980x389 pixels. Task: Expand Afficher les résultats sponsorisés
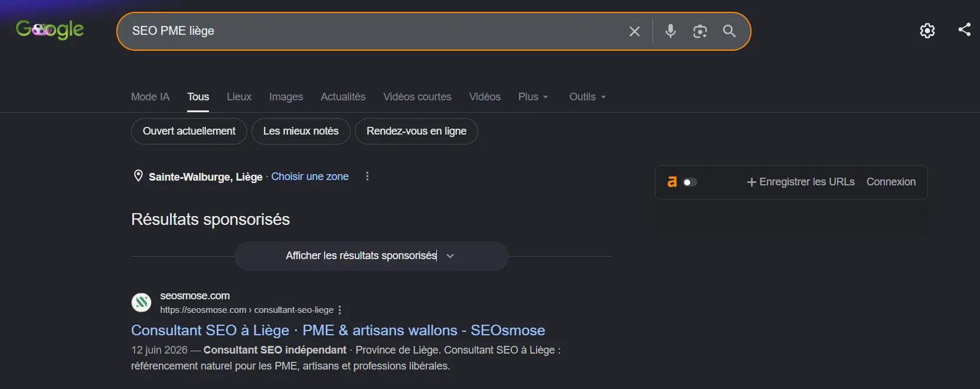(371, 256)
